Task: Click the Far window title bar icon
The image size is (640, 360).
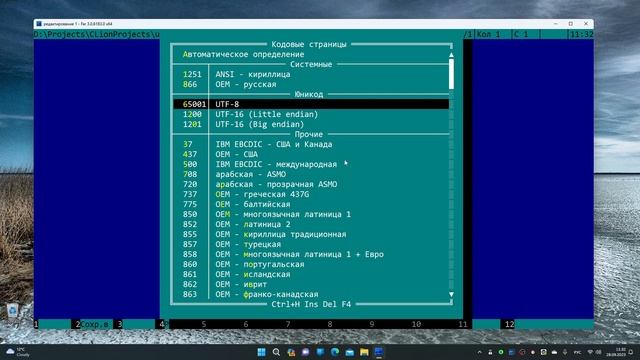Action: point(39,24)
